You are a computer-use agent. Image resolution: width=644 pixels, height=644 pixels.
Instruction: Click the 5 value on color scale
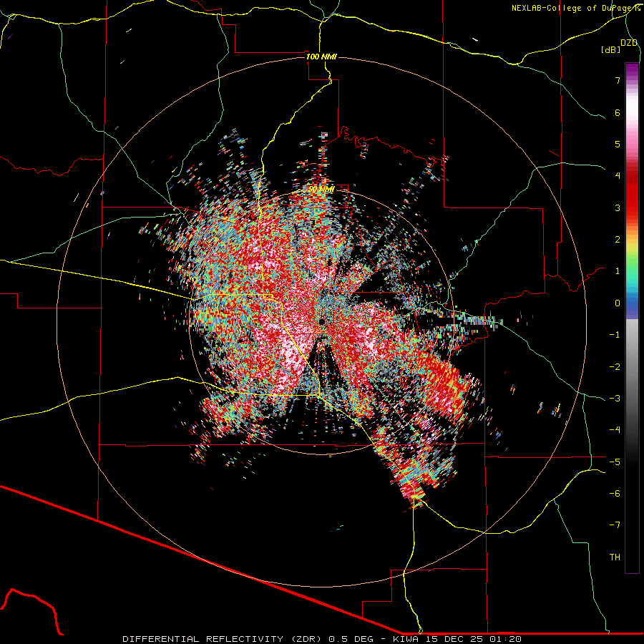point(618,144)
